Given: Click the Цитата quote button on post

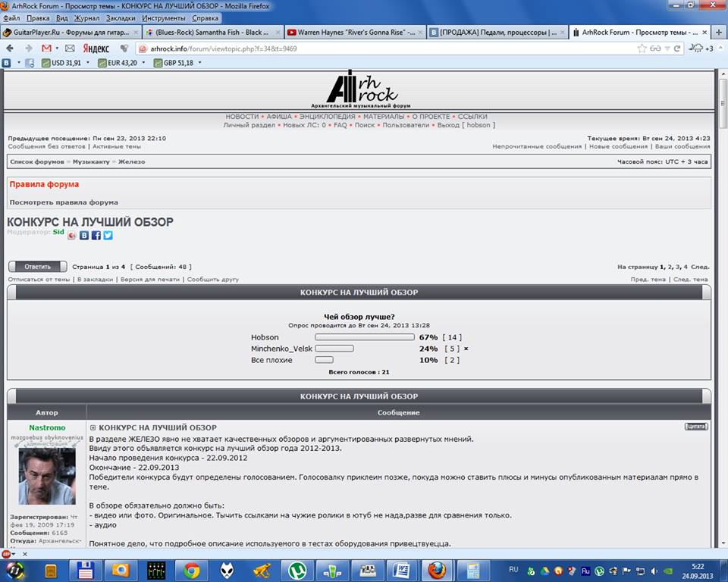Looking at the screenshot, I should pos(696,427).
